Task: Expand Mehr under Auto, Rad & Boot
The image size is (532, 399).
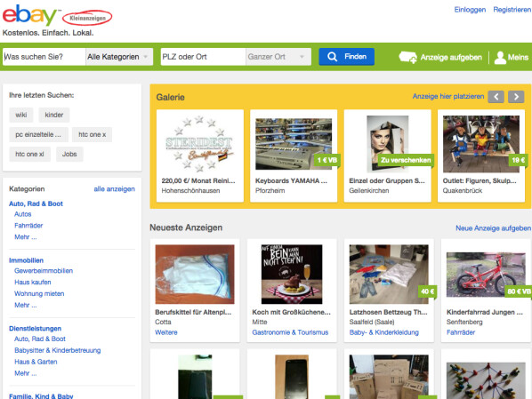Action: [x=26, y=237]
